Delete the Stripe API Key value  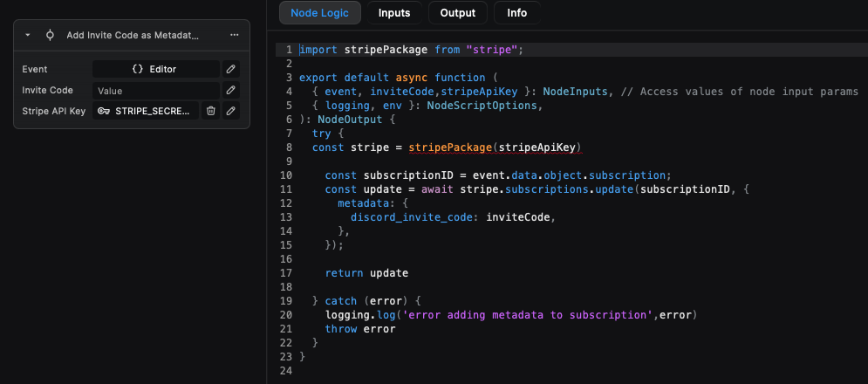[210, 111]
